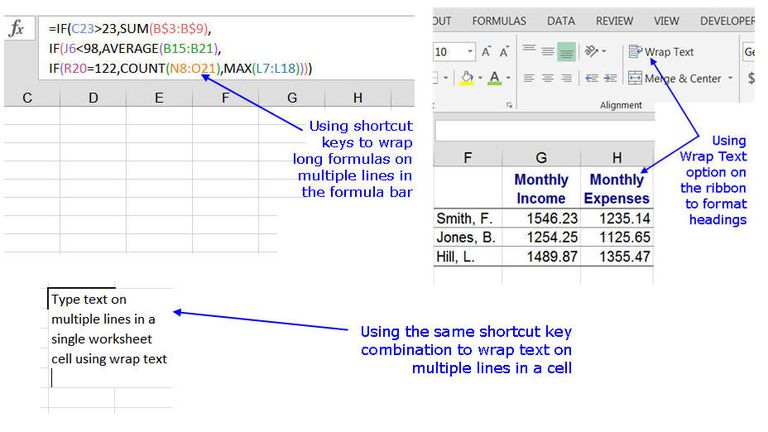The height and width of the screenshot is (432, 768).
Task: Click the Decrease Indent icon
Action: (x=592, y=78)
